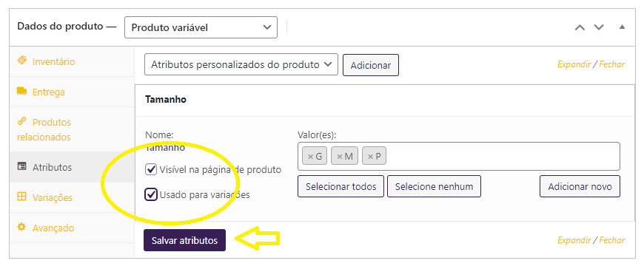Open Atributos personalizados do produto dropdown

coord(241,64)
